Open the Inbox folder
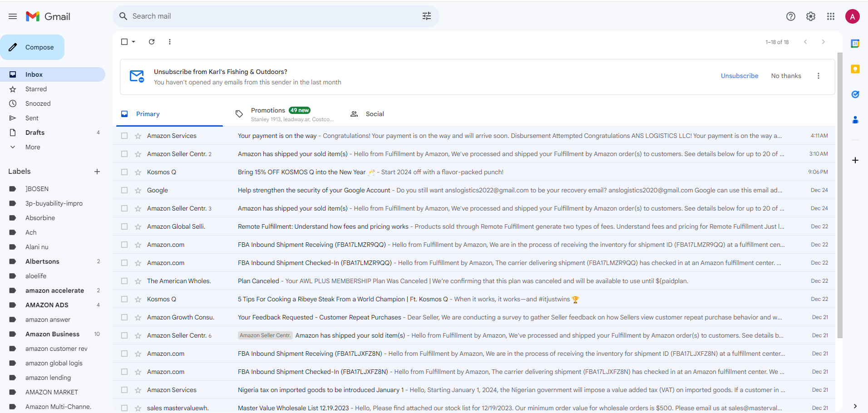Image resolution: width=868 pixels, height=413 pixels. coord(53,74)
